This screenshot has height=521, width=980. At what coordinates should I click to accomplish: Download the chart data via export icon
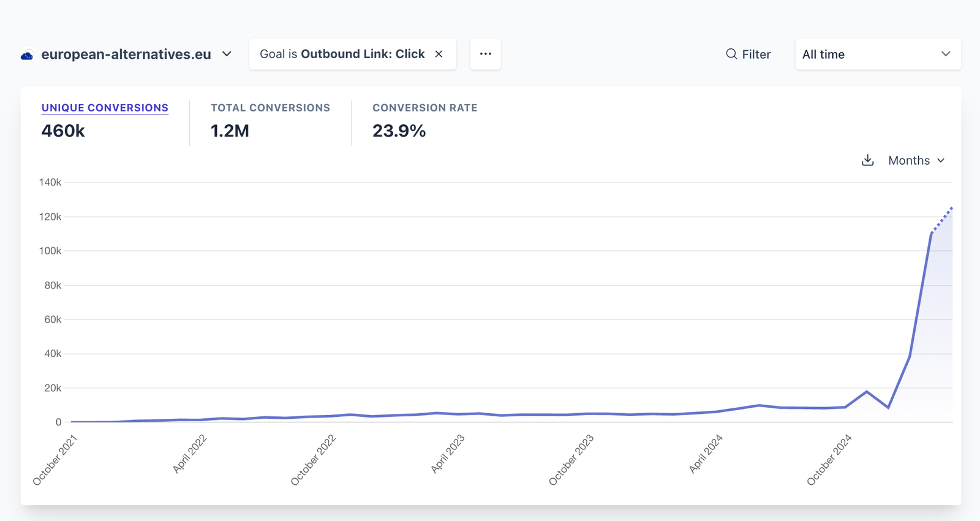click(x=867, y=160)
